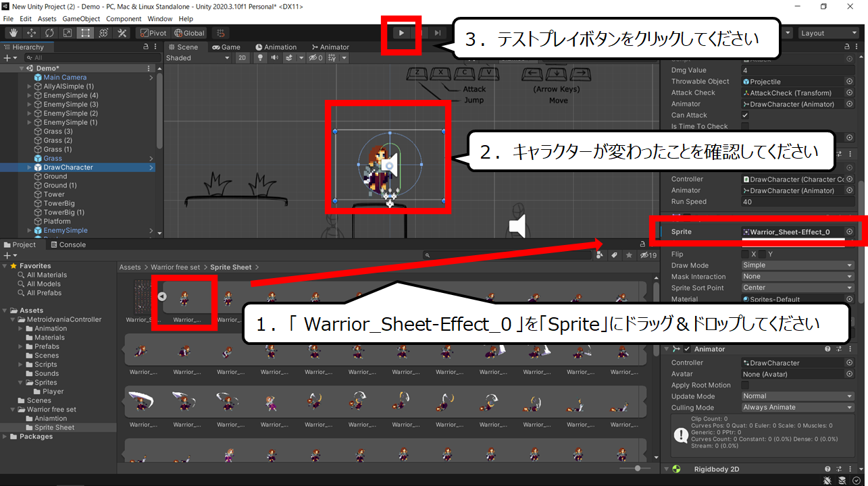The width and height of the screenshot is (868, 486).
Task: Open the custom editor tools icon
Action: 122,32
